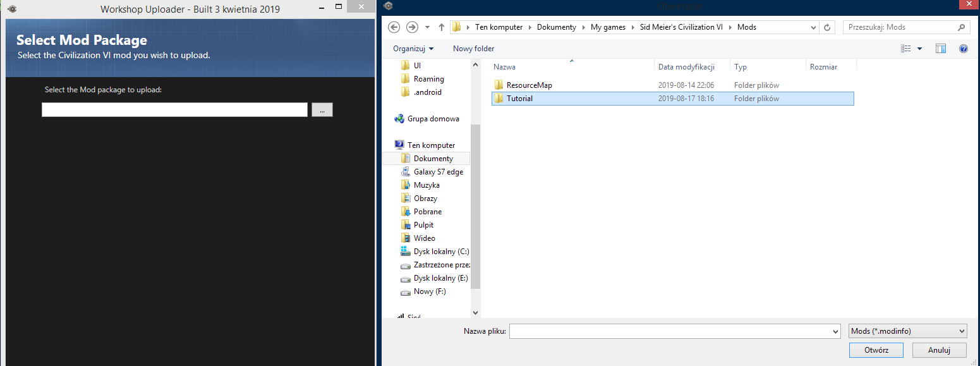Image resolution: width=980 pixels, height=366 pixels.
Task: Select 'Roaming' in navigation tree
Action: [428, 79]
